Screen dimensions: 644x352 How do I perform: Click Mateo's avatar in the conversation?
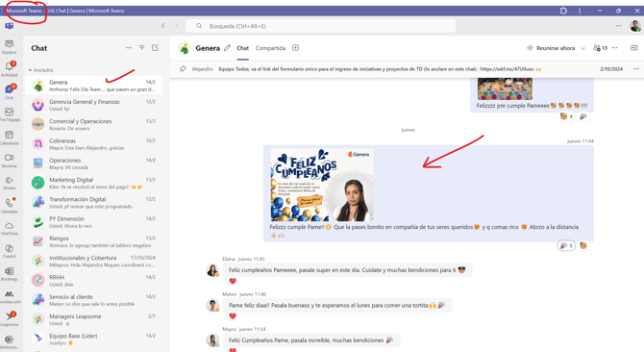pos(212,306)
